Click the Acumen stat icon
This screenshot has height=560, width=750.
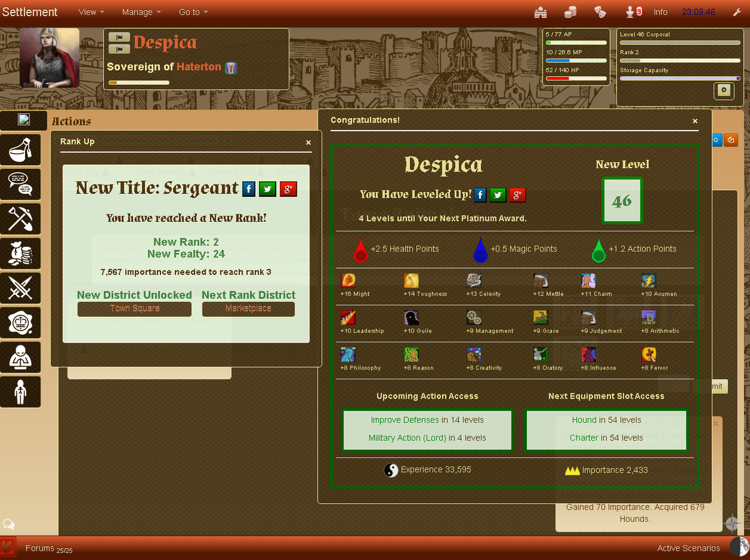(x=649, y=281)
